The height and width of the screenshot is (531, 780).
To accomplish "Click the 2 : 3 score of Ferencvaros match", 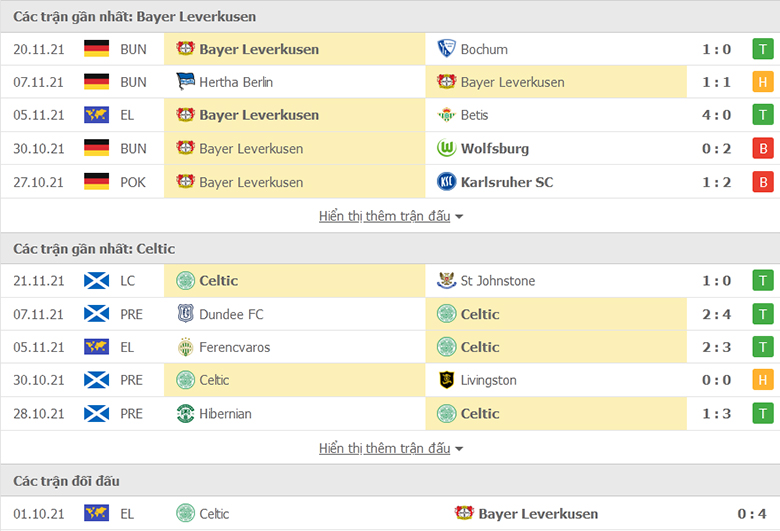I will point(716,347).
